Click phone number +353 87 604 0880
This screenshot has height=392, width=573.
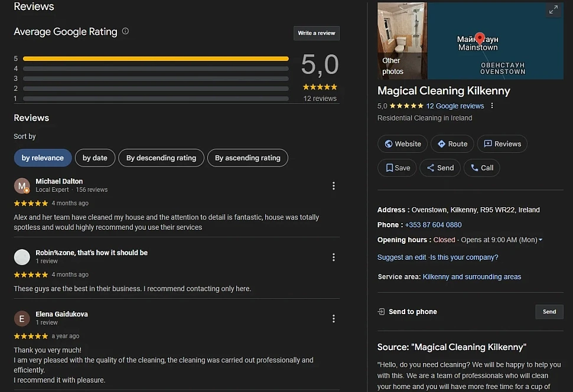click(x=433, y=225)
